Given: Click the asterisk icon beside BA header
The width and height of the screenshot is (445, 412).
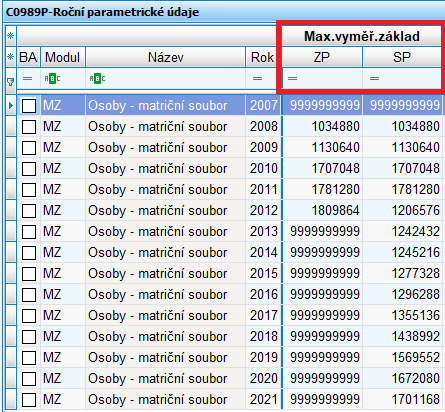Looking at the screenshot, I should coord(11,57).
